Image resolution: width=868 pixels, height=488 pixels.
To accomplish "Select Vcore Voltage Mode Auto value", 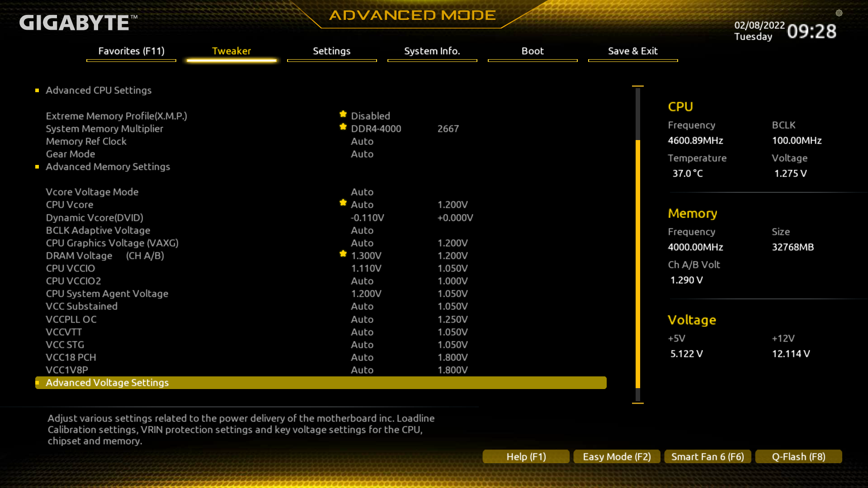I will [x=362, y=192].
